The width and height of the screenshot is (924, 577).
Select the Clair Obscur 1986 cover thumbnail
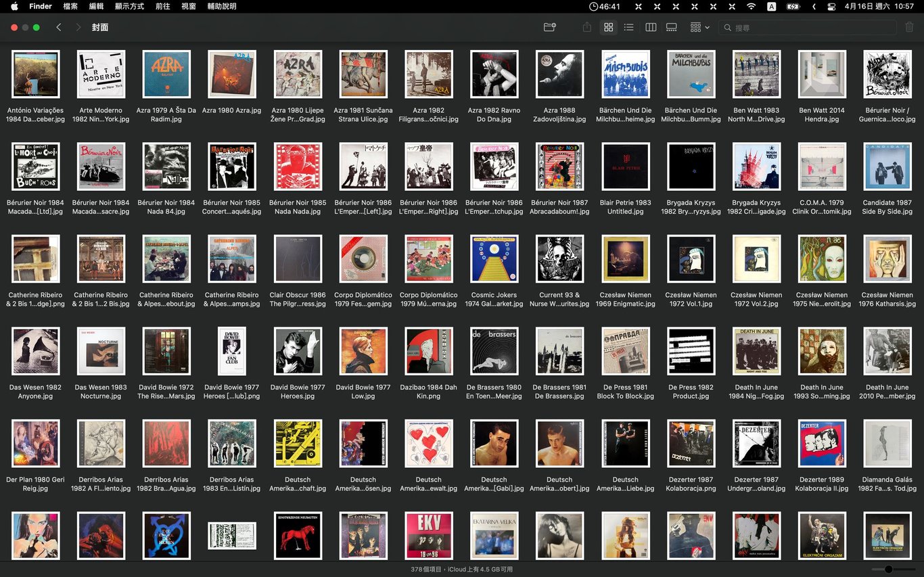coord(298,259)
